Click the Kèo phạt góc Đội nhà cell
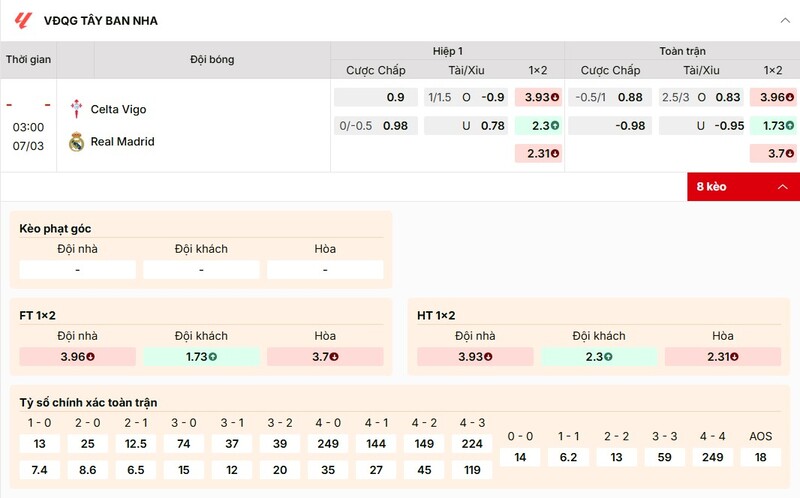 (77, 270)
